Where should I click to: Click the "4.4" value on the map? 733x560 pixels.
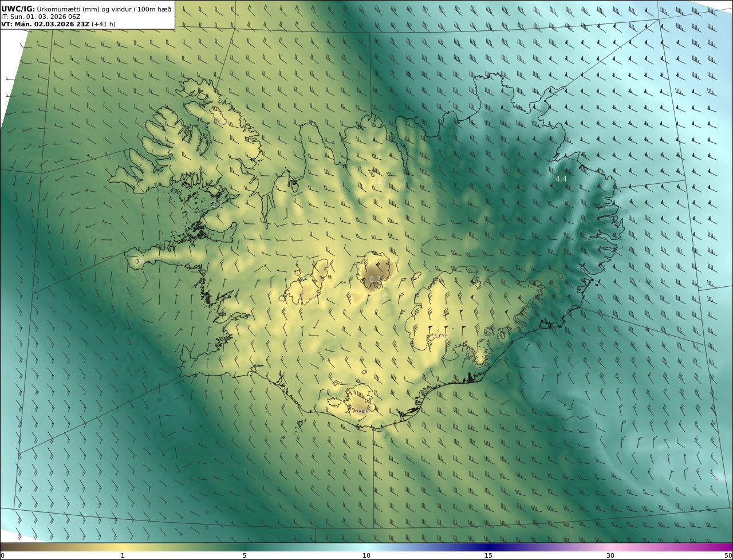[x=561, y=179]
